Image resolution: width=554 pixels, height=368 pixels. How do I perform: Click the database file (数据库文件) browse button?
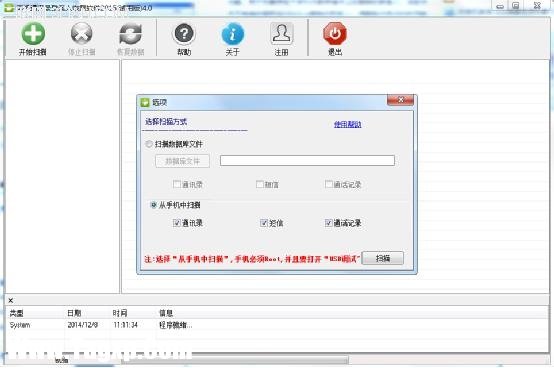point(182,161)
